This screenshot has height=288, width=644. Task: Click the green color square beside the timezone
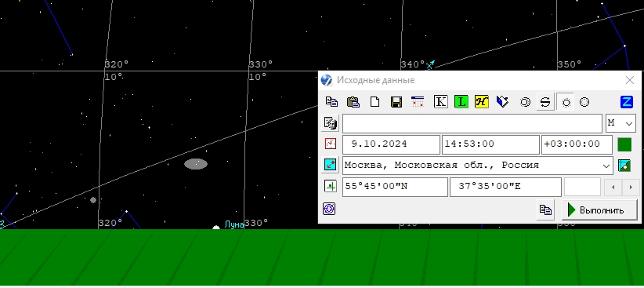(624, 144)
